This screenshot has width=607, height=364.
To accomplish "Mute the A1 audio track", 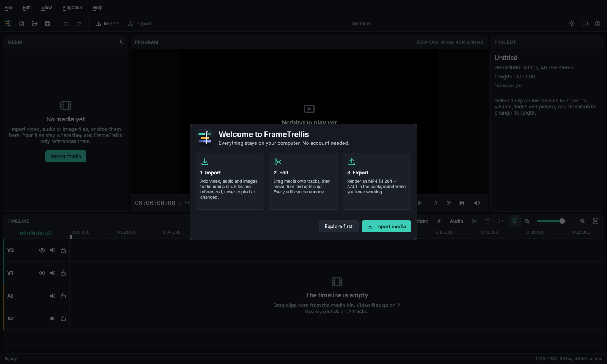I will pos(53,296).
